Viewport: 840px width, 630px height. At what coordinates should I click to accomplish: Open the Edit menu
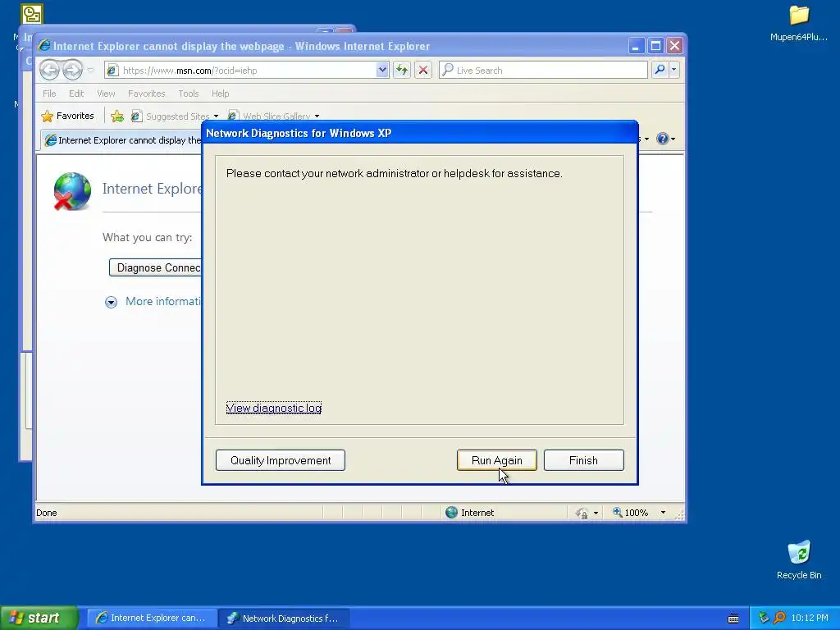[x=76, y=94]
